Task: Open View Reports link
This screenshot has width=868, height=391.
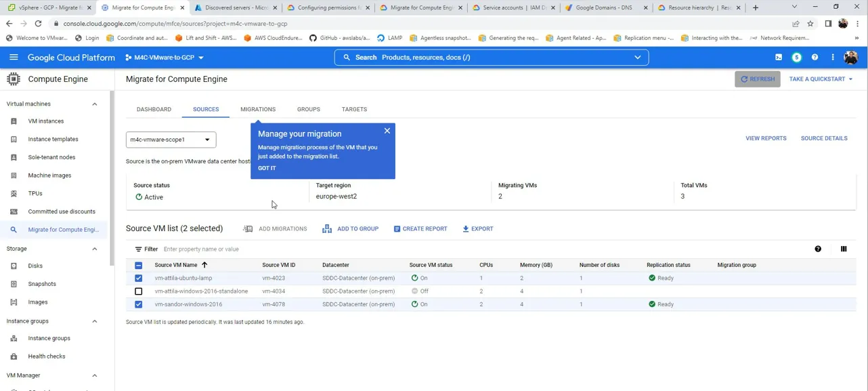Action: [x=766, y=138]
